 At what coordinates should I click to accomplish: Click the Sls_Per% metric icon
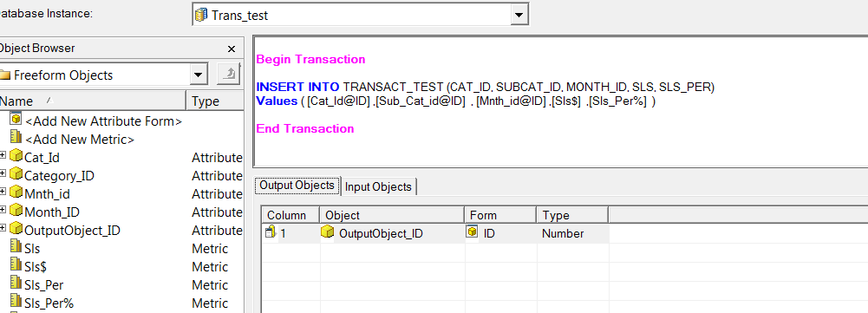point(16,302)
